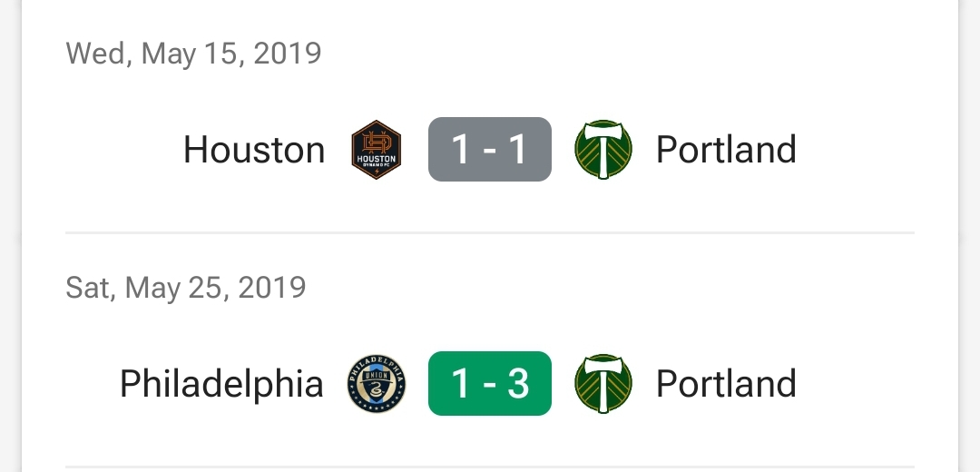Click the Houston Dynamo hexagon logo
This screenshot has height=472, width=980.
pos(376,150)
